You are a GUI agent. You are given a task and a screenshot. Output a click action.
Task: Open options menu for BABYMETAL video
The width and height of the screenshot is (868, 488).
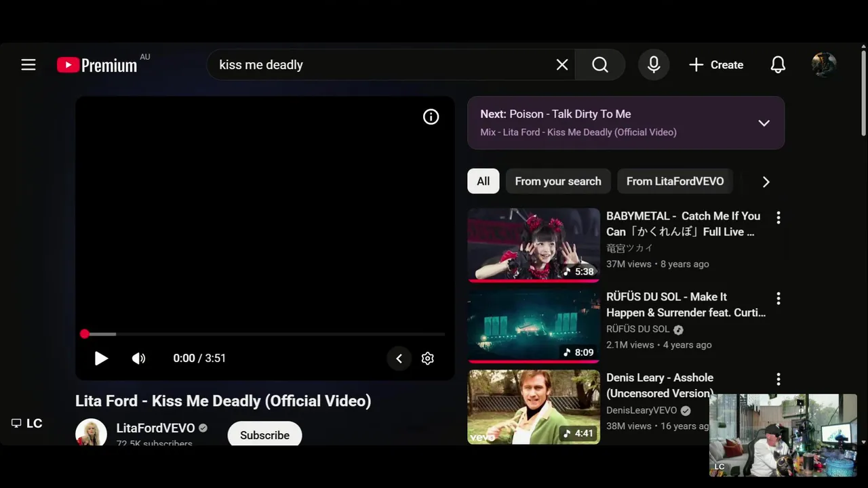coord(778,218)
